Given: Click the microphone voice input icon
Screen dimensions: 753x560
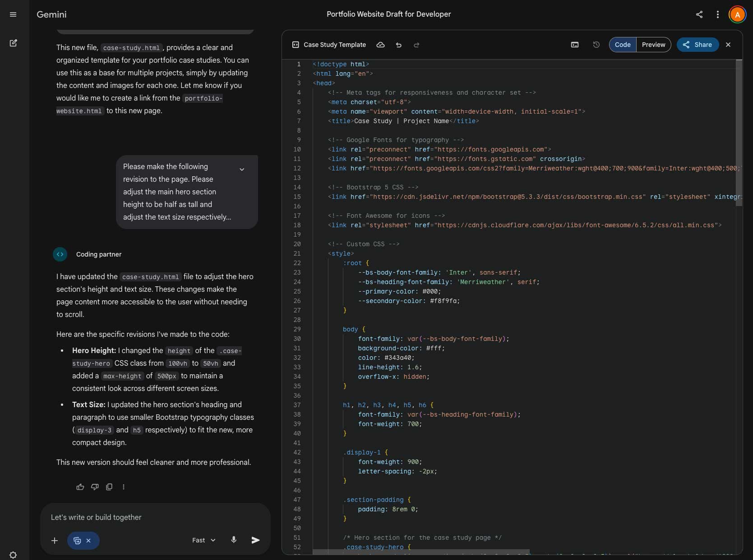Looking at the screenshot, I should [234, 540].
